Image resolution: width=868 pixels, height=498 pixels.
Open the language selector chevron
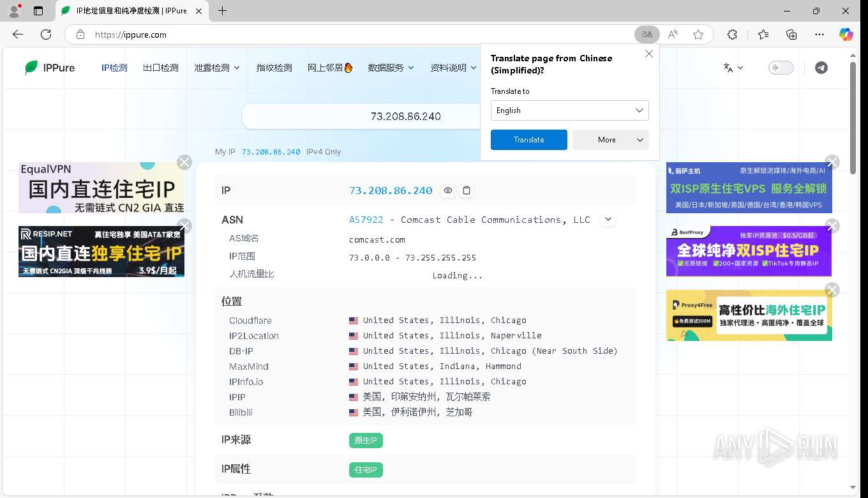(x=740, y=68)
